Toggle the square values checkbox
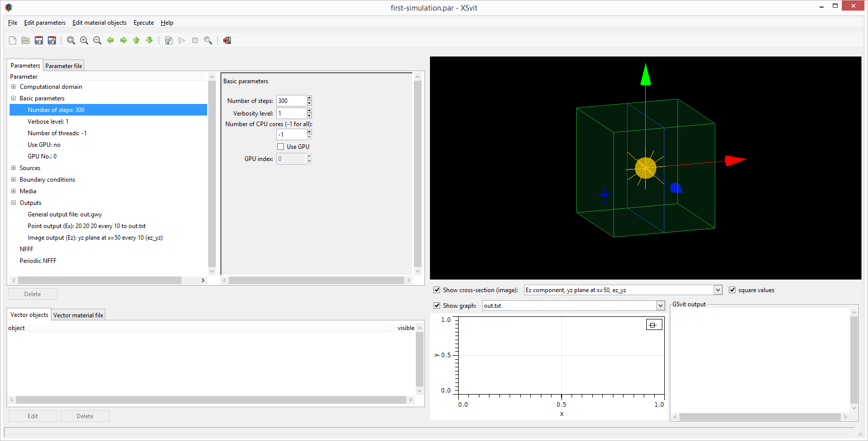The width and height of the screenshot is (868, 441). [732, 290]
